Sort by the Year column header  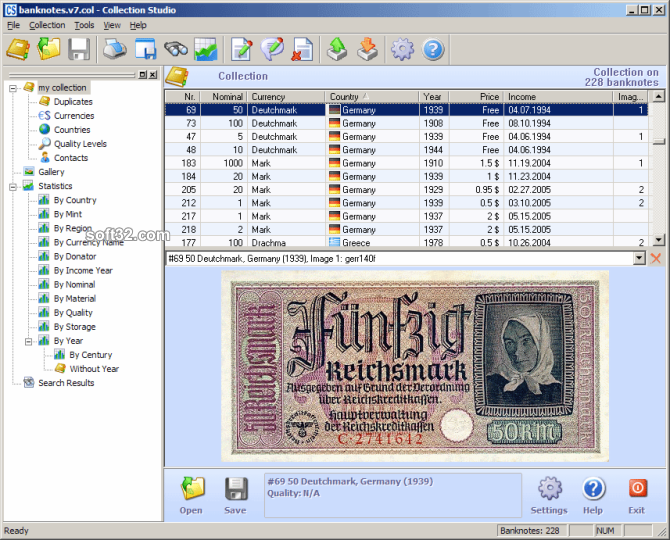pyautogui.click(x=434, y=97)
